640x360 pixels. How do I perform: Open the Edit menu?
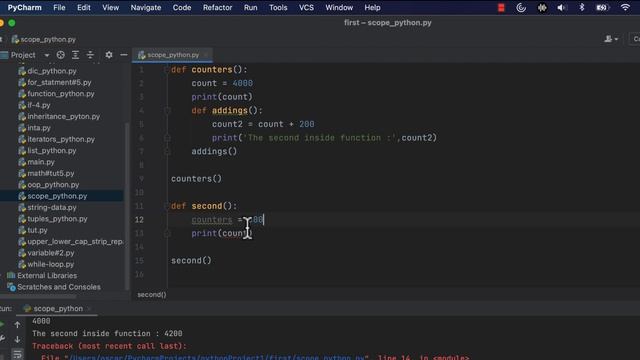[x=84, y=7]
